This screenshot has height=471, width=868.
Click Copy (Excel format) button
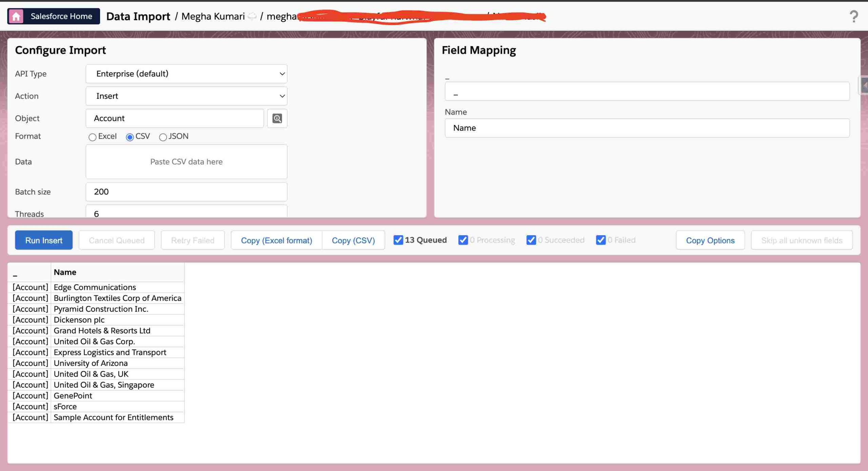pyautogui.click(x=276, y=240)
